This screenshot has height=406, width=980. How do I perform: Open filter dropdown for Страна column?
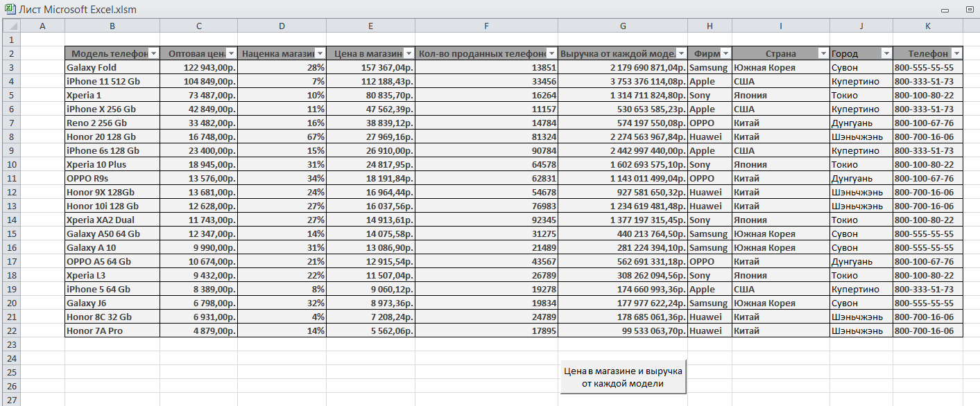pyautogui.click(x=823, y=53)
